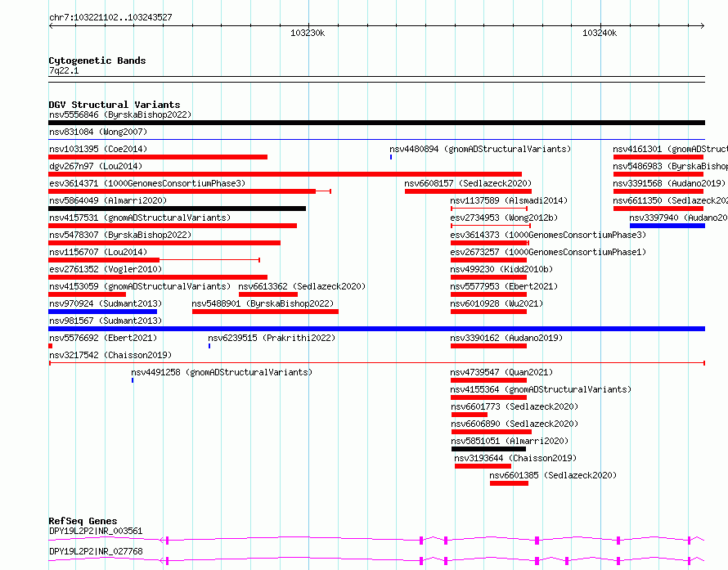The image size is (728, 570).
Task: Click nsv1156707 (Lou2014) label
Action: point(98,252)
